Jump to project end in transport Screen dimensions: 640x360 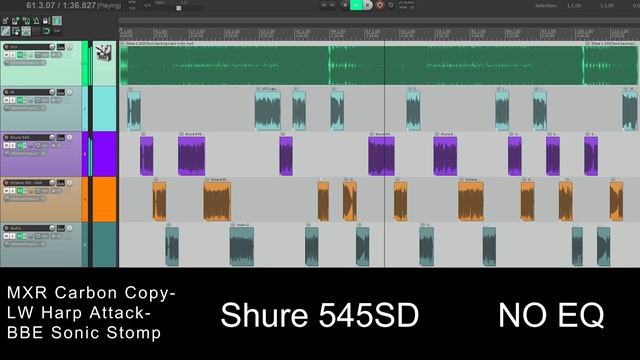[x=333, y=5]
